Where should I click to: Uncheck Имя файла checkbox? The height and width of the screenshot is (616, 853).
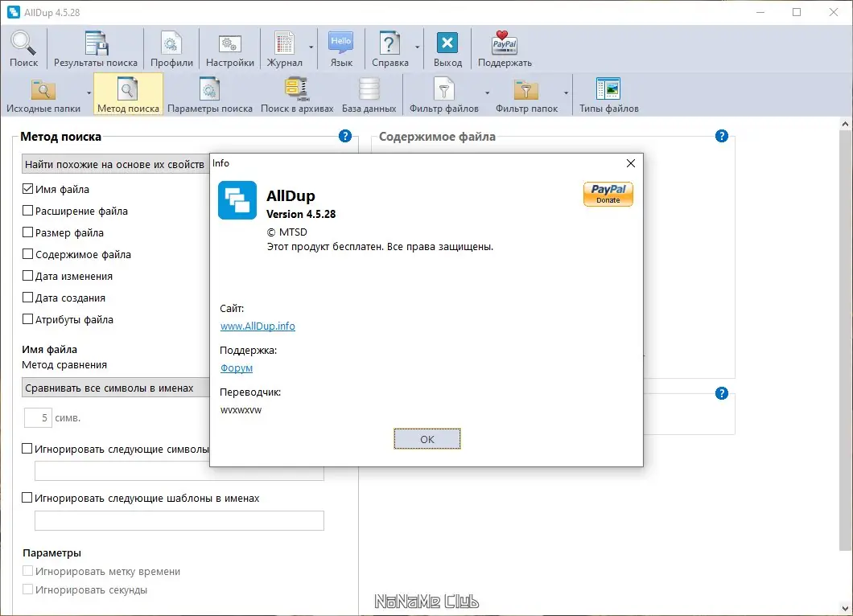(x=27, y=189)
